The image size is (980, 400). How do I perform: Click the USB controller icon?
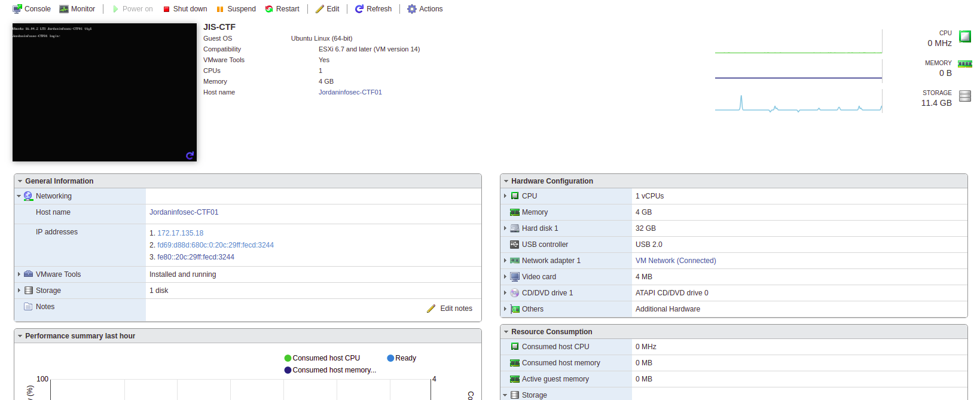(x=515, y=245)
